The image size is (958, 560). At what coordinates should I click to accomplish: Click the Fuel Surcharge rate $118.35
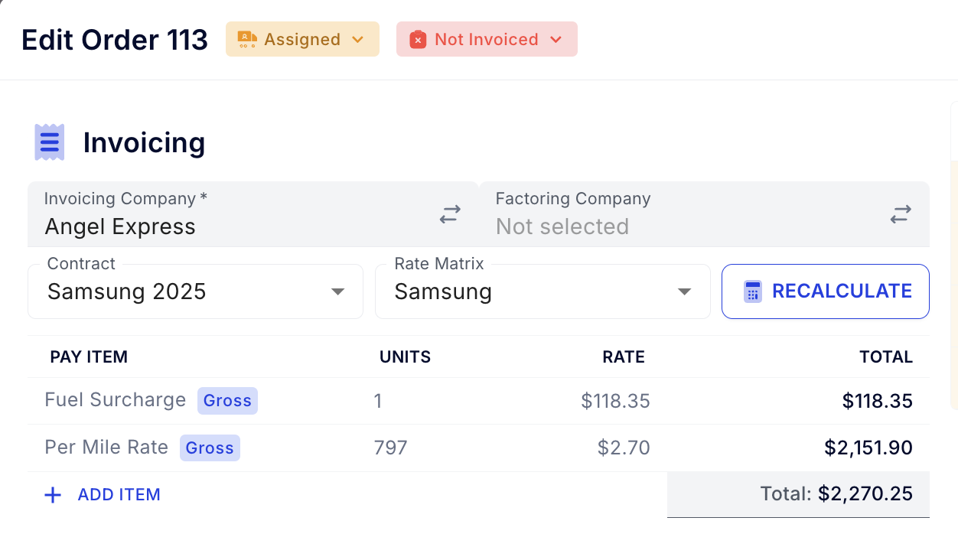click(x=615, y=401)
